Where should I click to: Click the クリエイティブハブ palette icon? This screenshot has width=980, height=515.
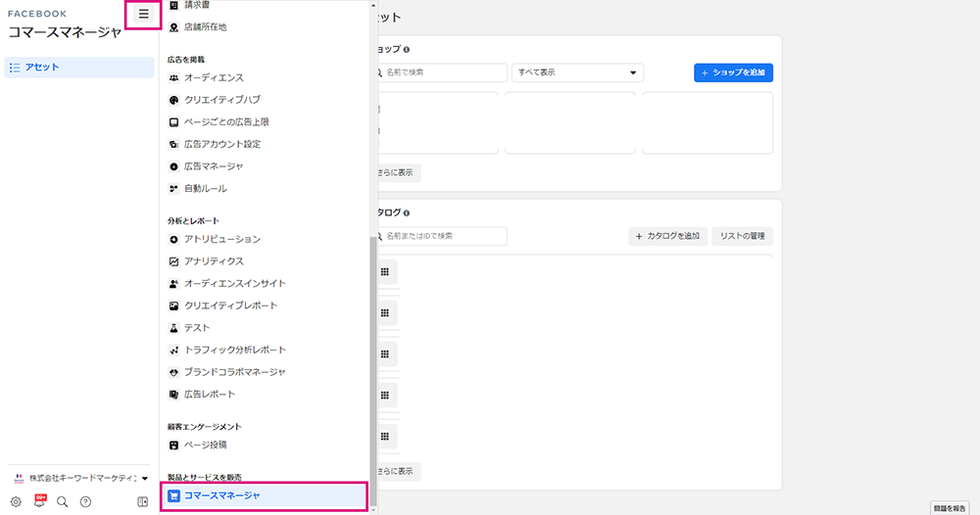point(173,100)
